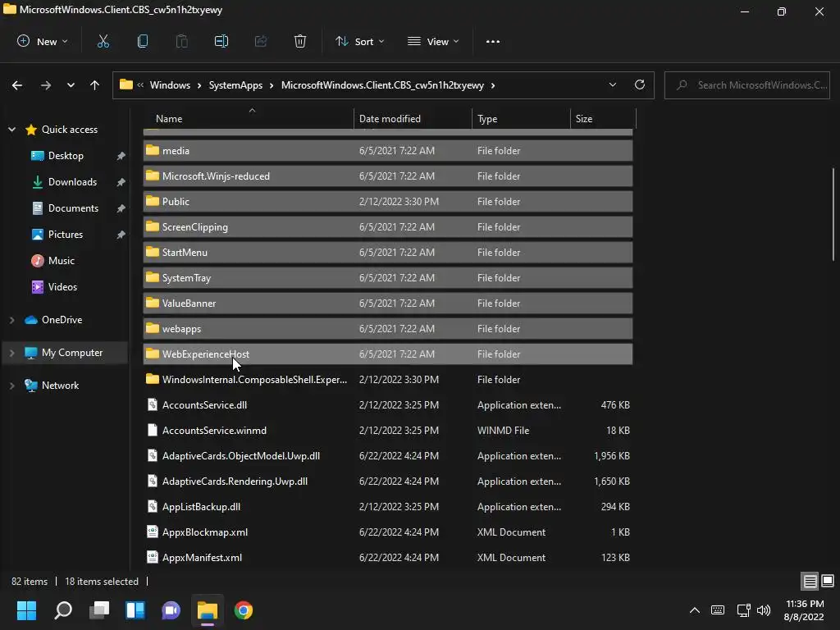Select the ScreenClipping folder
This screenshot has width=840, height=630.
(388, 227)
